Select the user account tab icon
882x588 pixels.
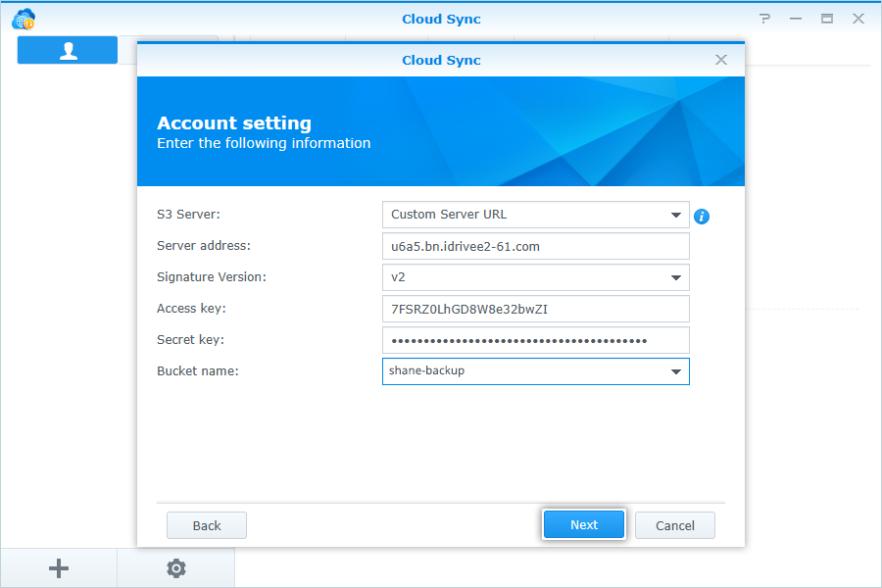[68, 52]
